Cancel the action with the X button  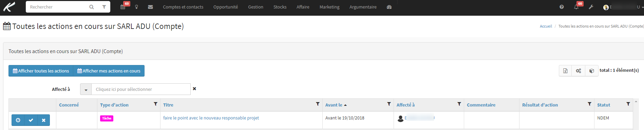click(x=43, y=120)
